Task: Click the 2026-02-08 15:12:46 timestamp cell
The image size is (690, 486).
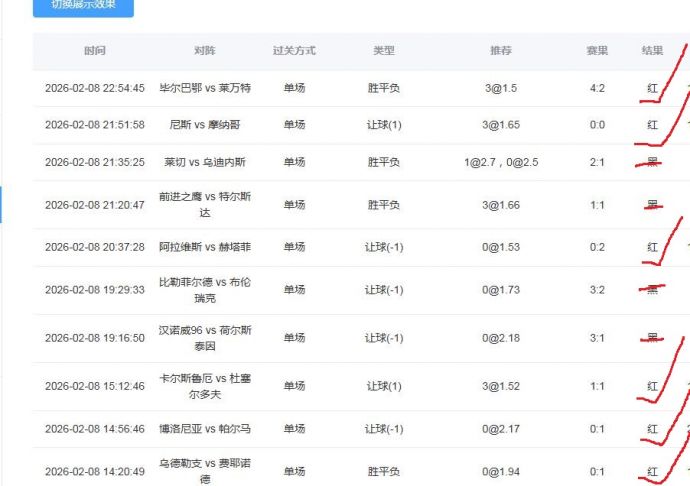Action: point(95,386)
